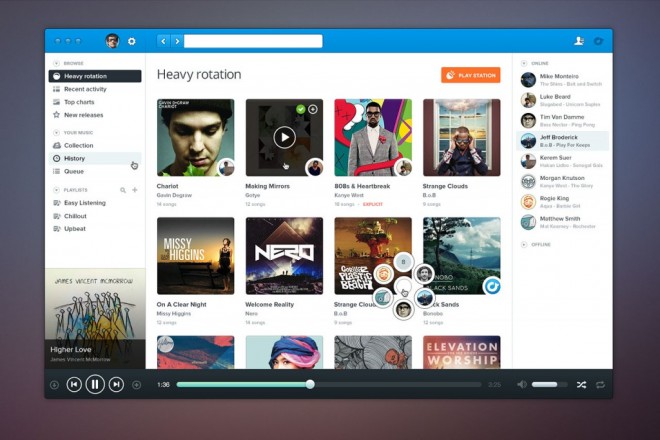Click the Higher Love now-playing artwork

(95, 319)
